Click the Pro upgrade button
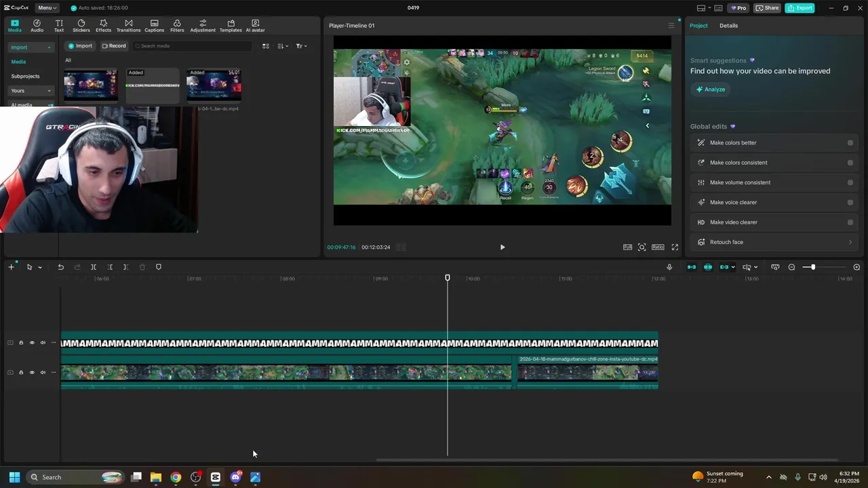 (x=738, y=8)
